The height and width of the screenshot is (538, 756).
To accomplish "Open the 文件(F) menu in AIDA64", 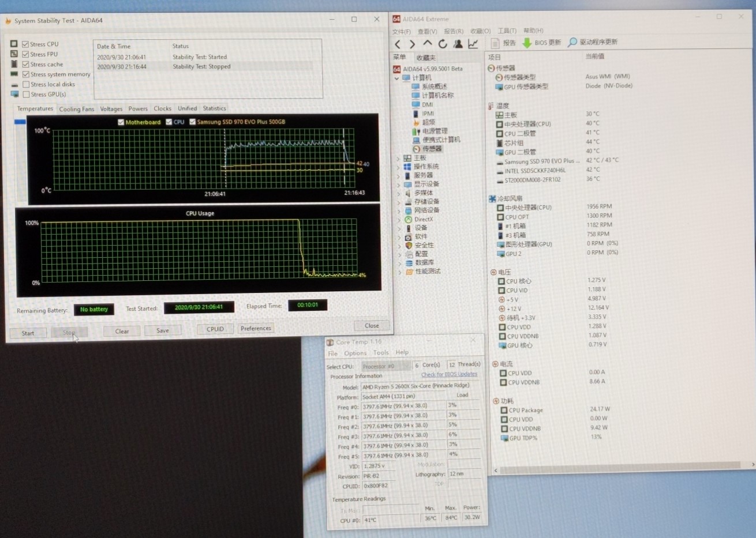I will 402,32.
